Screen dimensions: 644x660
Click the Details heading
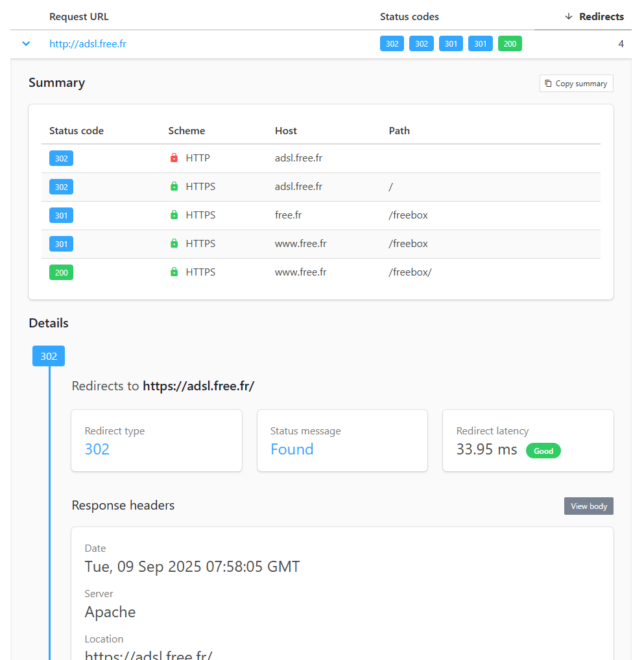coord(49,324)
